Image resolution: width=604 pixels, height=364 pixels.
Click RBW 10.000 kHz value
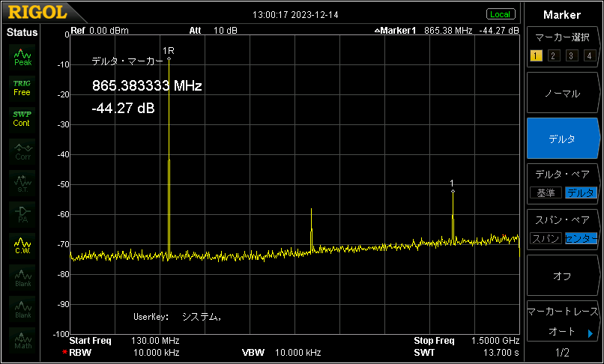[x=157, y=353]
